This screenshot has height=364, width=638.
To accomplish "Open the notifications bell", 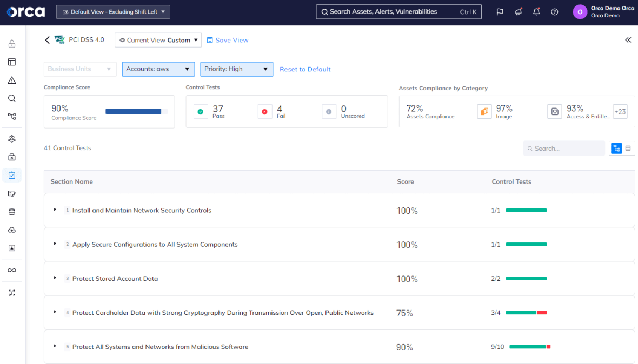I will pyautogui.click(x=536, y=12).
